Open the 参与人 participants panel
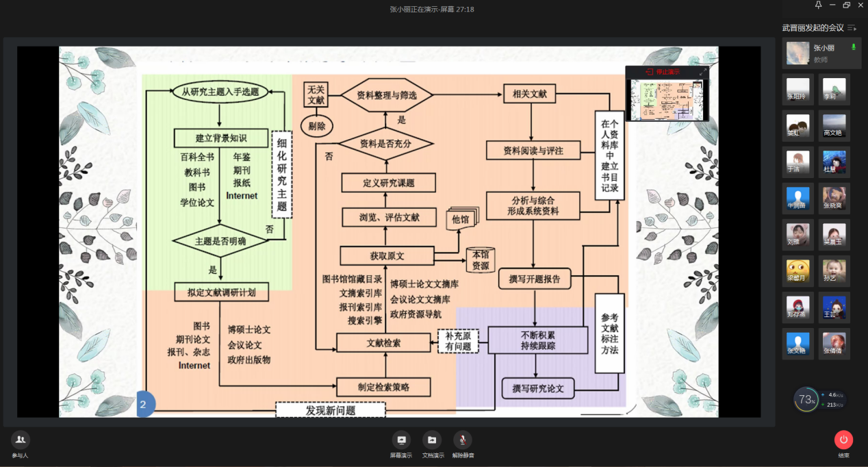The image size is (868, 467). click(x=21, y=440)
